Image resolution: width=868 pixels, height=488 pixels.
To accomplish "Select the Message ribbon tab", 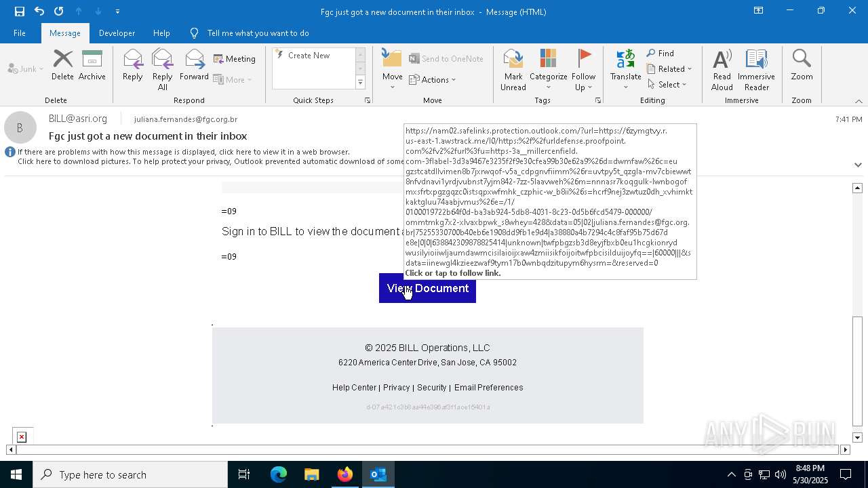I will (x=65, y=33).
